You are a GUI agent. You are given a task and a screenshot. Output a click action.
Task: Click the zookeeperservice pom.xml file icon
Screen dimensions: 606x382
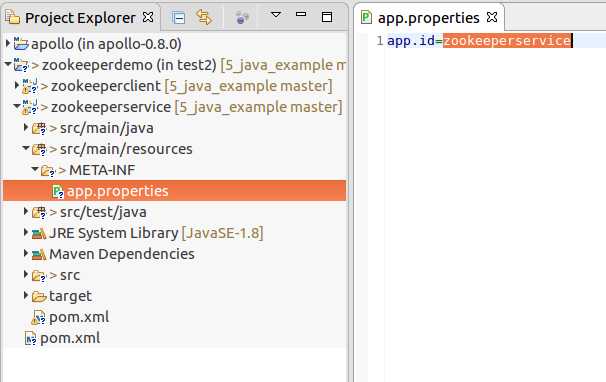(38, 317)
